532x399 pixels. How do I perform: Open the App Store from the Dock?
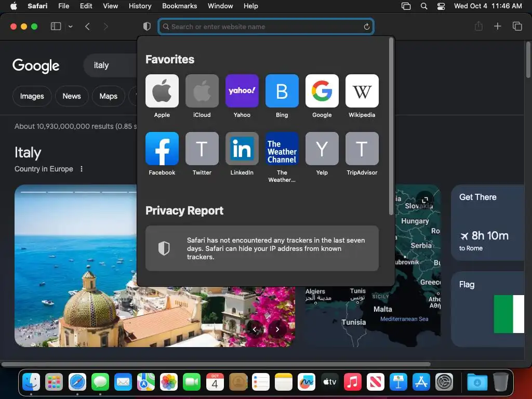pos(421,382)
